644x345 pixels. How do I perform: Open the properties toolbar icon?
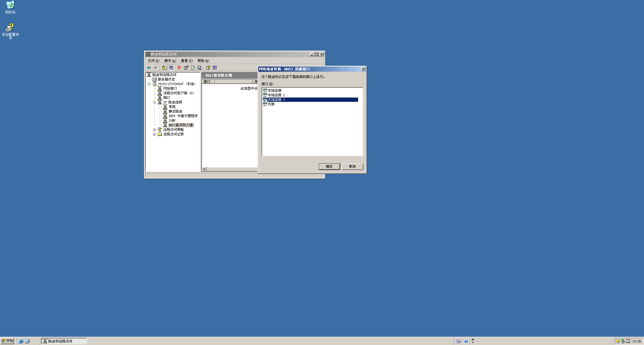pos(186,68)
